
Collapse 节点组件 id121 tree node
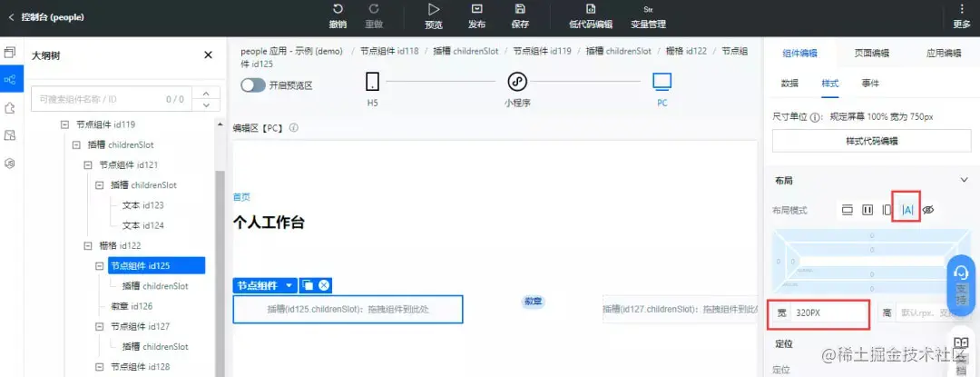click(x=87, y=165)
